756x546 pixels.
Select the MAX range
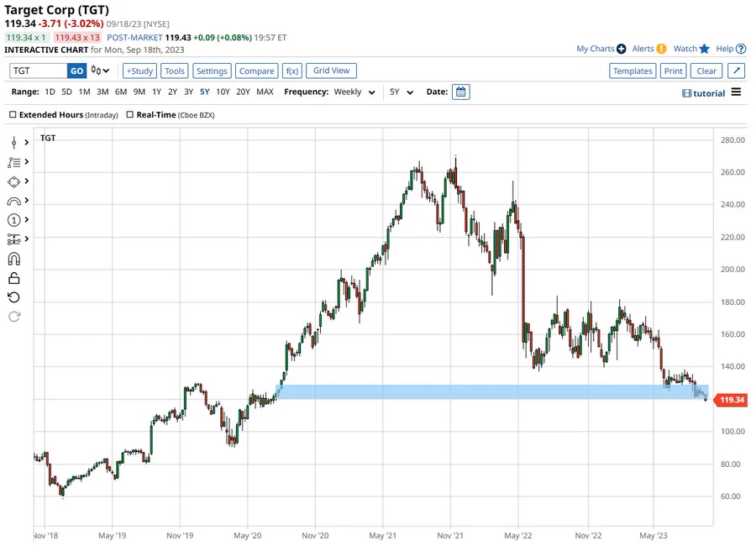[265, 92]
